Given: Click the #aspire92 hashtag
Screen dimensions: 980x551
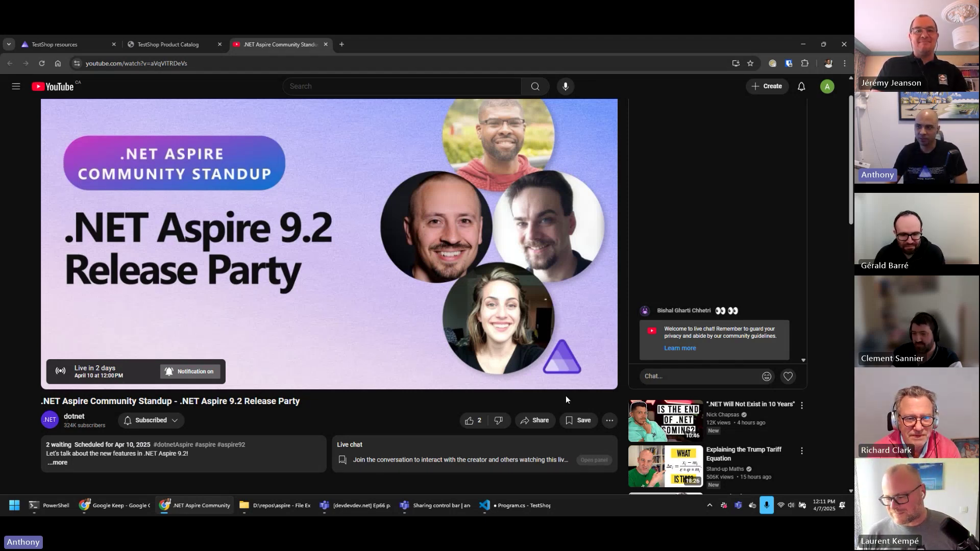Looking at the screenshot, I should coord(231,445).
